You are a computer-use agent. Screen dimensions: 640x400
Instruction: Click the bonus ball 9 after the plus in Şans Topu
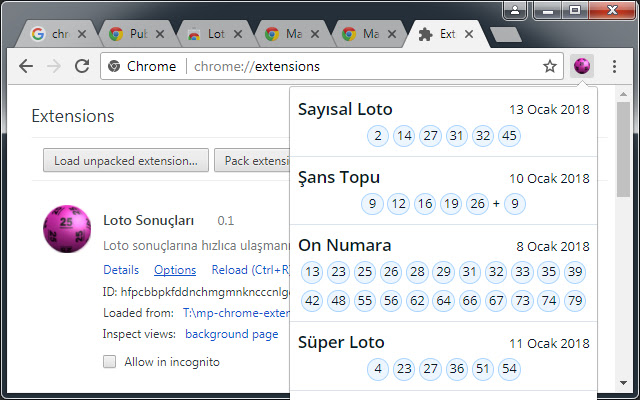pyautogui.click(x=515, y=203)
